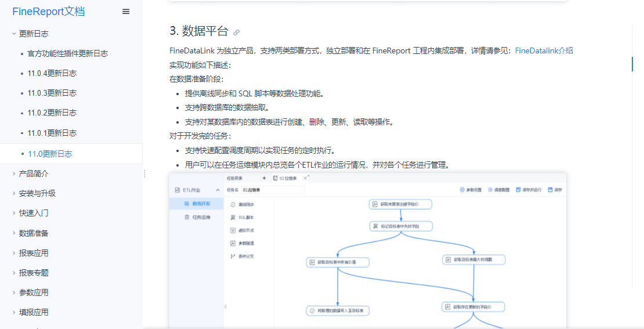
Task: Select the 02.拉链表 tab in screenshot
Action: click(285, 178)
